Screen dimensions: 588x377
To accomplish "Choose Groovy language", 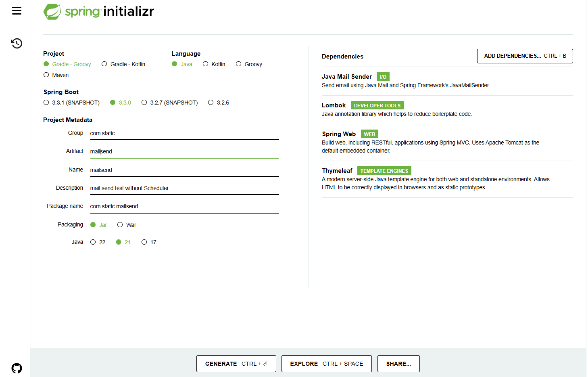I will [x=249, y=64].
